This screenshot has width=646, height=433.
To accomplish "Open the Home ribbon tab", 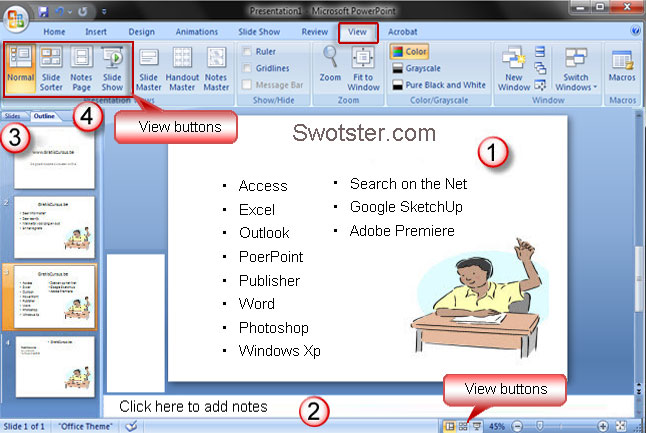I will [54, 32].
